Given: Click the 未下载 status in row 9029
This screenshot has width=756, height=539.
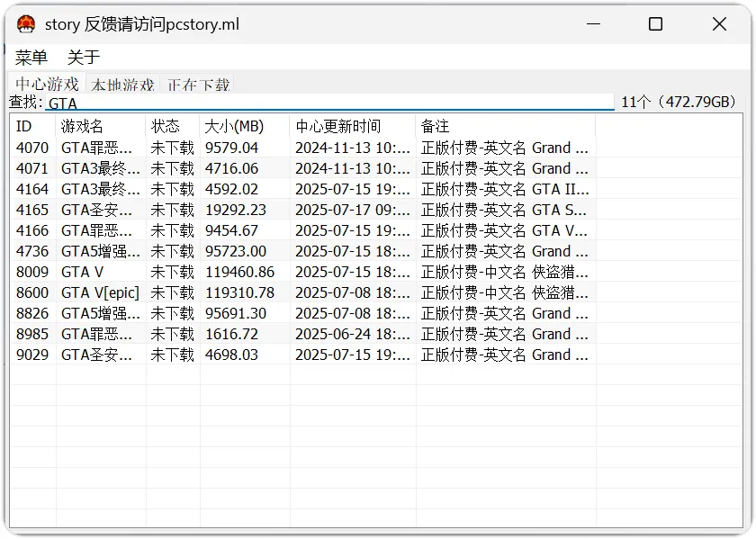Looking at the screenshot, I should click(172, 355).
